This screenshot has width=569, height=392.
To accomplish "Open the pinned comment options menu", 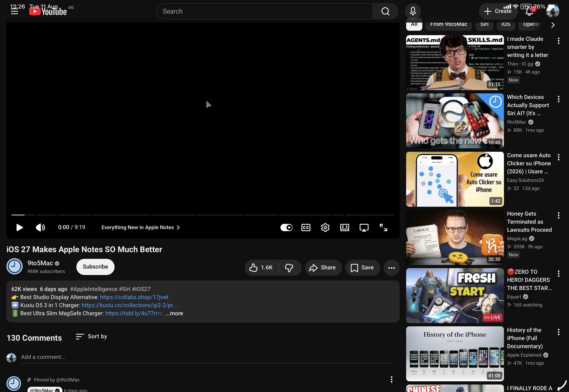I will click(391, 379).
